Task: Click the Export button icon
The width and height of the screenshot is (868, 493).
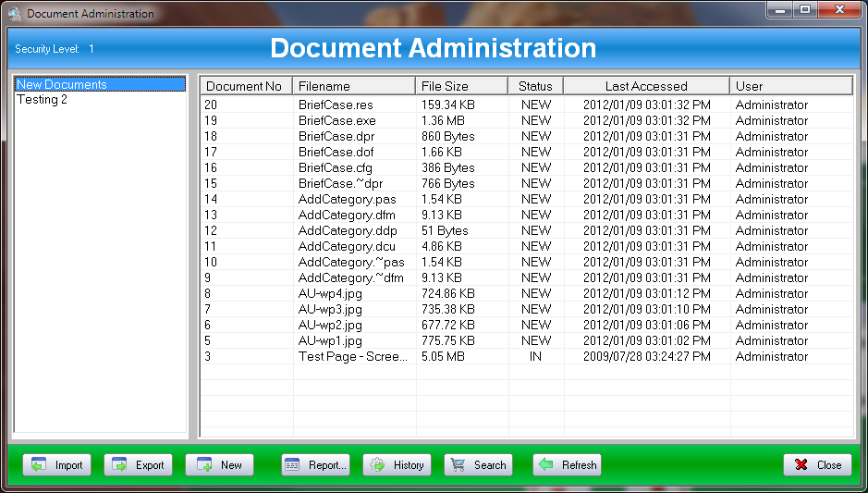Action: [121, 465]
